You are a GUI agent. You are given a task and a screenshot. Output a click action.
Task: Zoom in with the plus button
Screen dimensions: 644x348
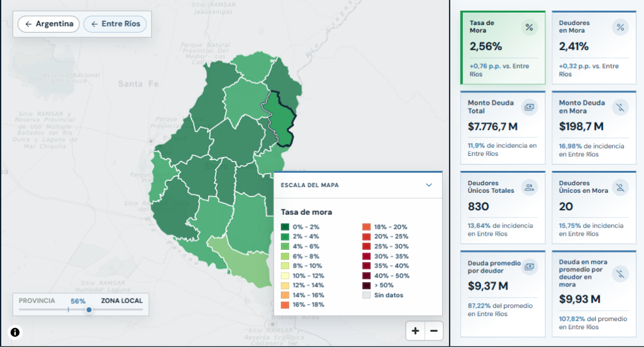(415, 331)
